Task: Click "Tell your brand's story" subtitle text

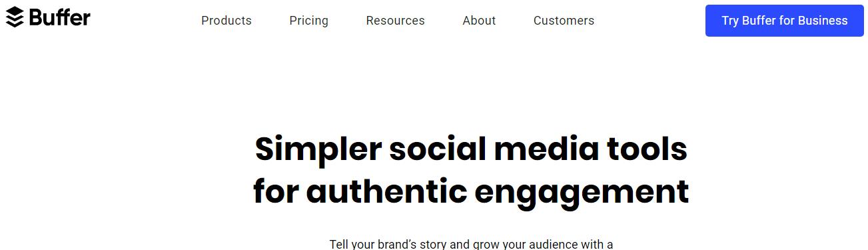Action: click(388, 244)
